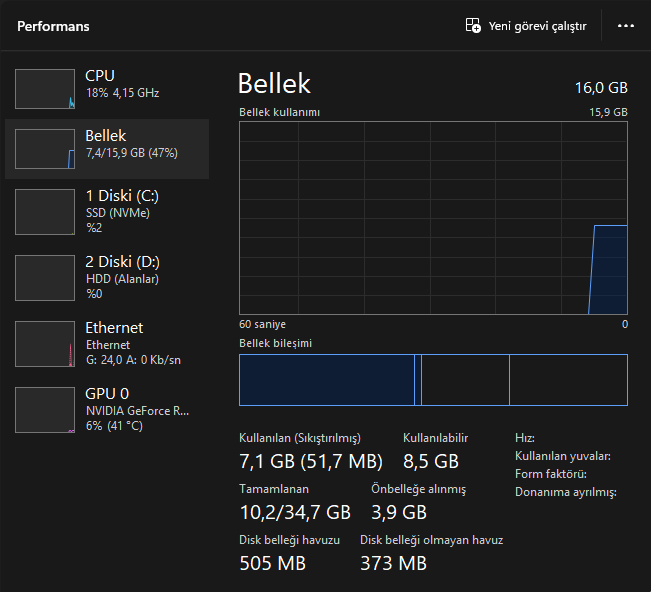Click the Tamamlanan 10,2/34,7 GB value
This screenshot has width=651, height=592.
pyautogui.click(x=295, y=513)
